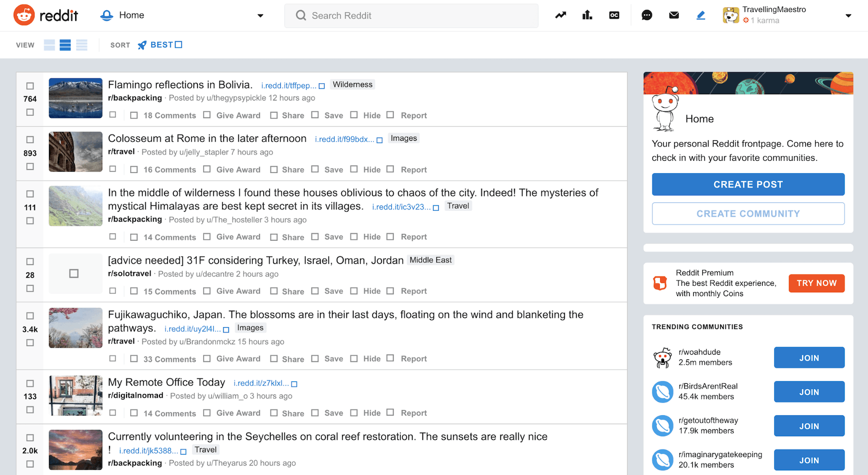Switch to the card view icon
This screenshot has width=868, height=475.
point(49,45)
